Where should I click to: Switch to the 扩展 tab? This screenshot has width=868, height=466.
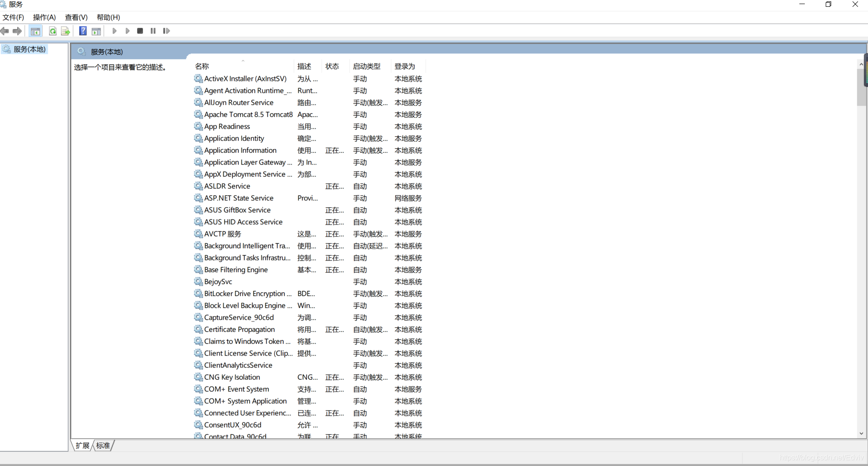point(82,446)
